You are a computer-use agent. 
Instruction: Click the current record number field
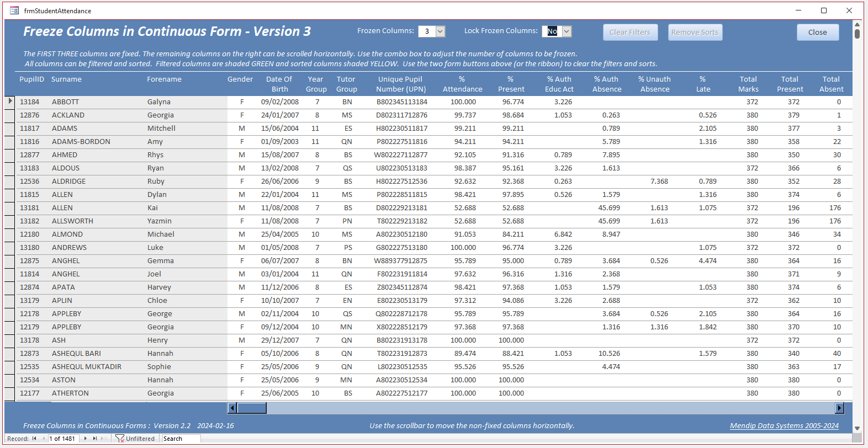[63, 439]
